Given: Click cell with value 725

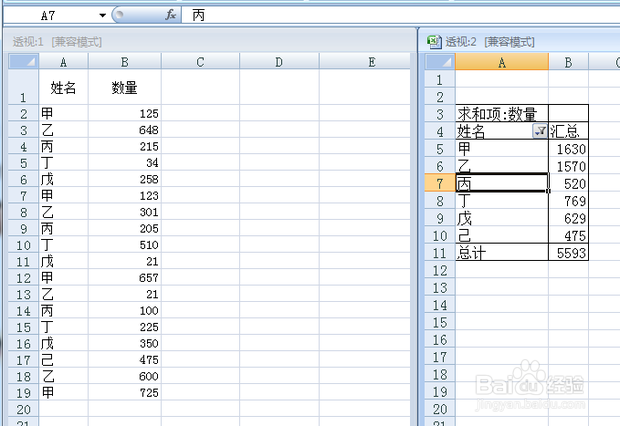Looking at the screenshot, I should [x=125, y=393].
